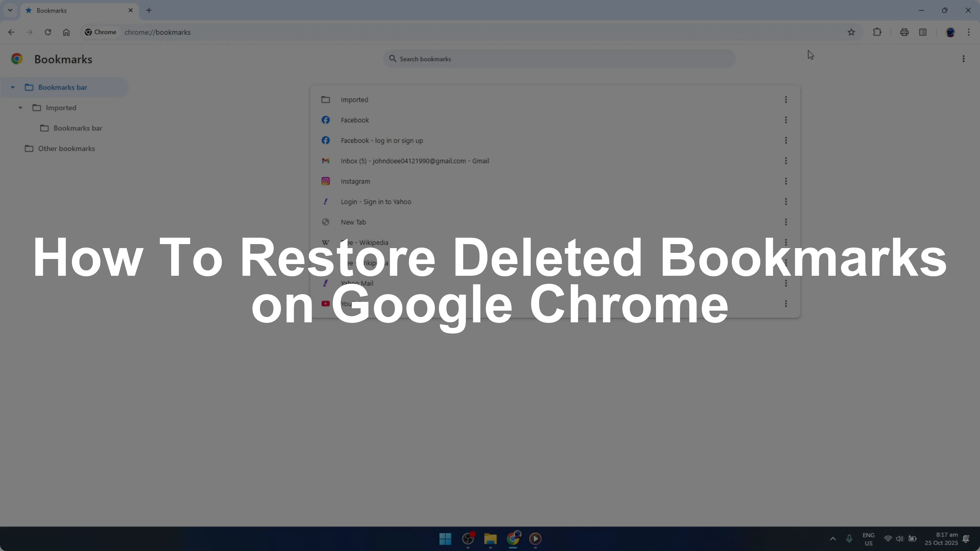Open the profile avatar menu

(950, 32)
